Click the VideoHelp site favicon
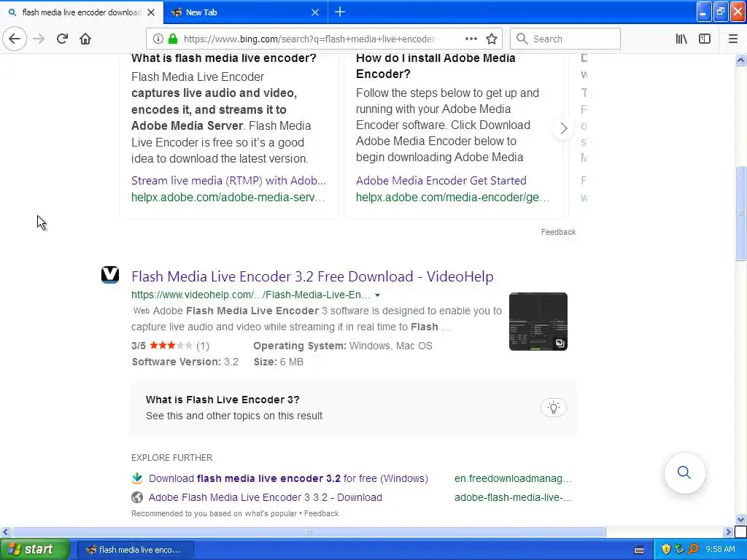Image resolution: width=747 pixels, height=560 pixels. pyautogui.click(x=110, y=275)
